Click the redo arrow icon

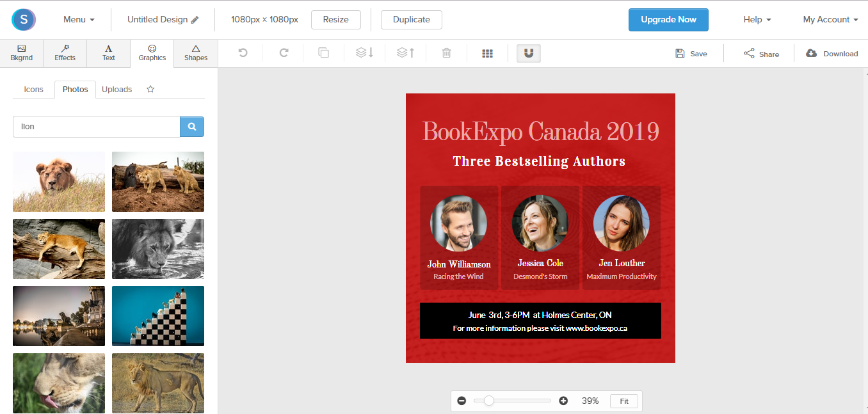[284, 53]
